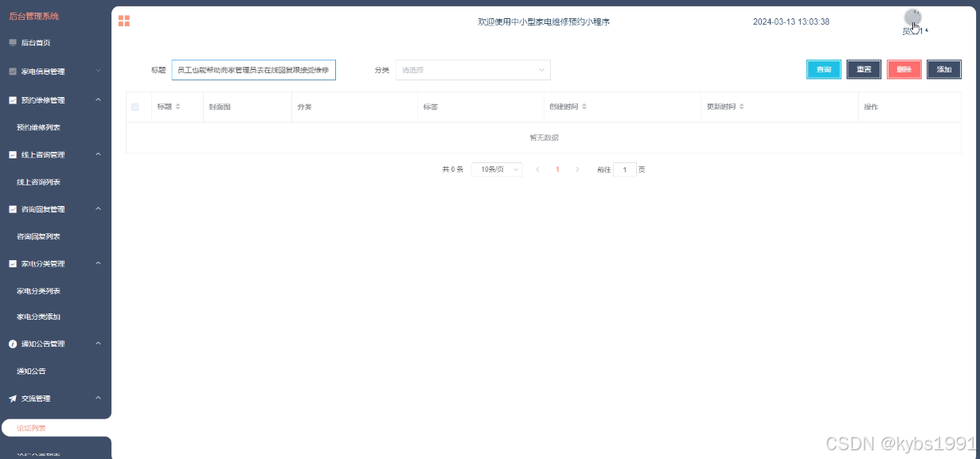Viewport: 980px width, 459px height.
Task: Click the info icon beside 通知公告管理
Action: 13,344
